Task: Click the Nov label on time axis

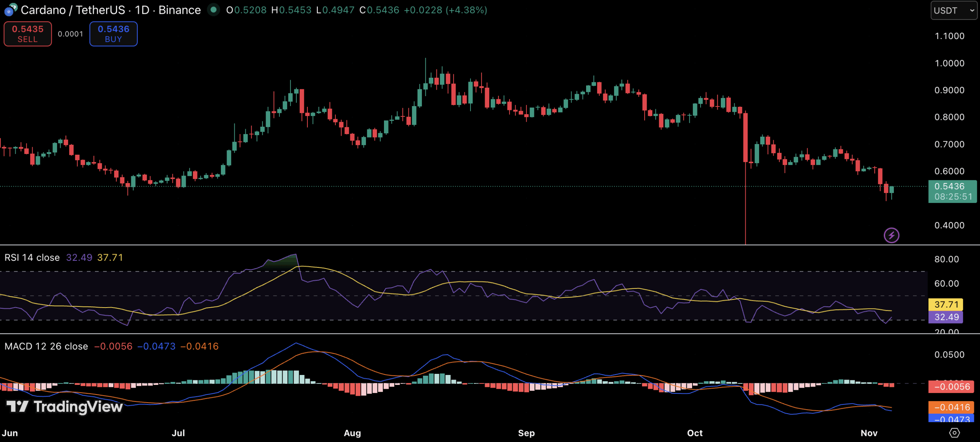Action: tap(869, 433)
